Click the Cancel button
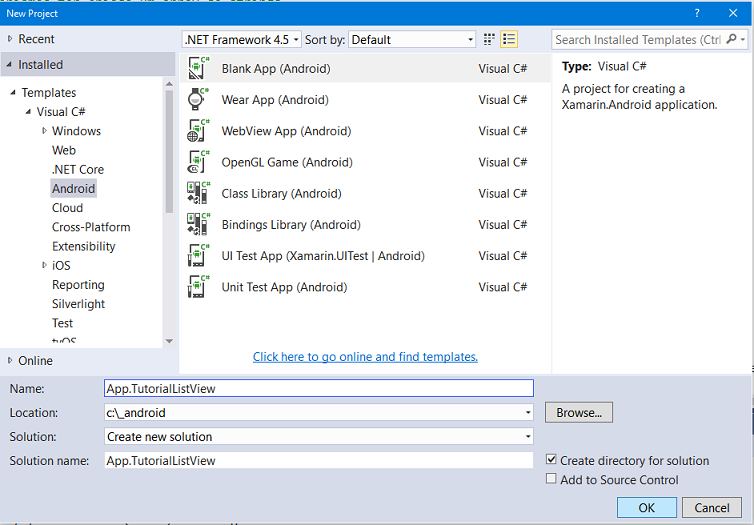The height and width of the screenshot is (525, 754). click(x=712, y=508)
